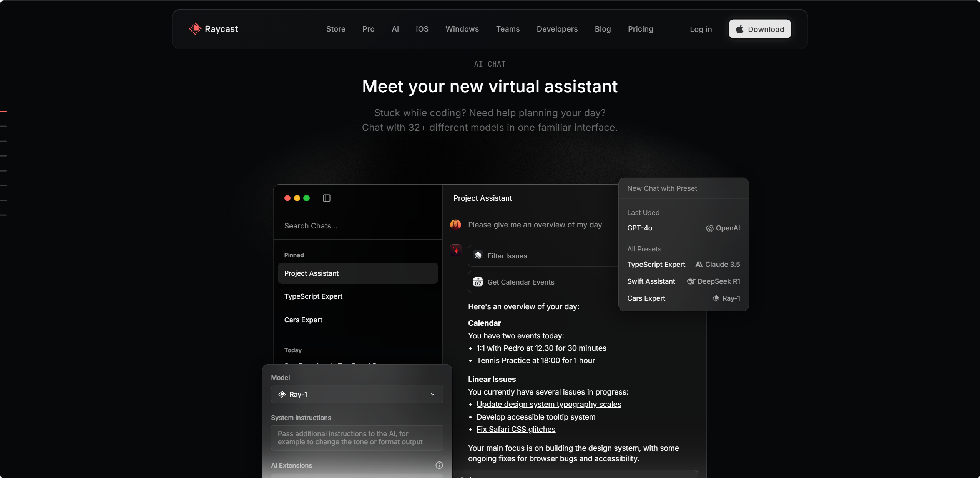The height and width of the screenshot is (478, 980).
Task: Select the Cars Expert Ray-1 preset
Action: tap(683, 298)
